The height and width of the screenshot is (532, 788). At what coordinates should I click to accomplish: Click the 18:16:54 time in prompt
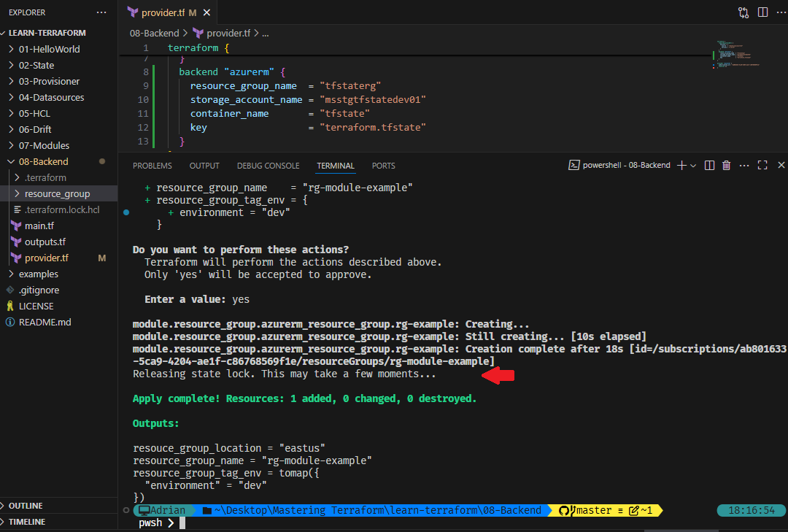point(752,510)
